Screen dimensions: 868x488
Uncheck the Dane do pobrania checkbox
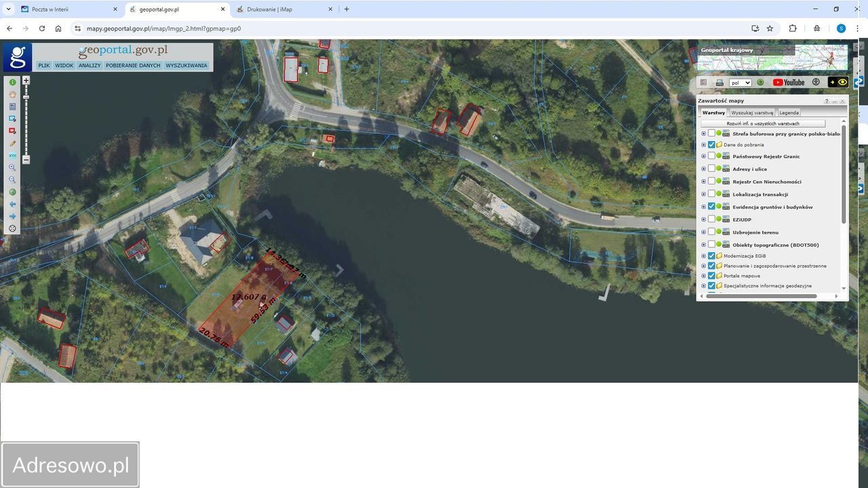[x=711, y=144]
